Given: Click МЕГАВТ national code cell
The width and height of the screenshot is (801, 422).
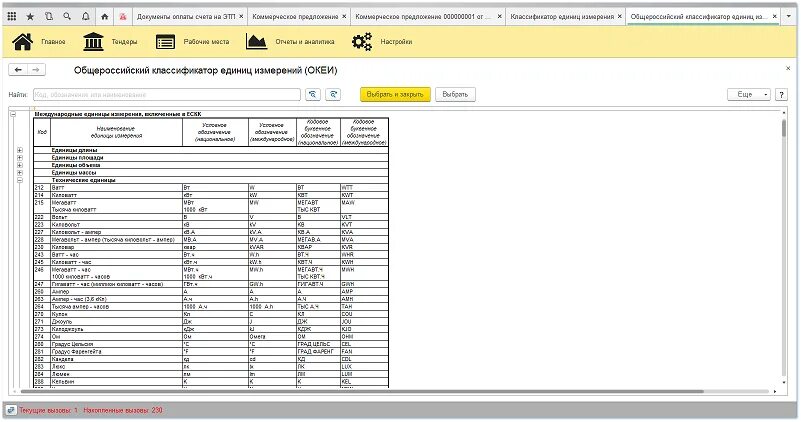Looking at the screenshot, I should [318, 206].
